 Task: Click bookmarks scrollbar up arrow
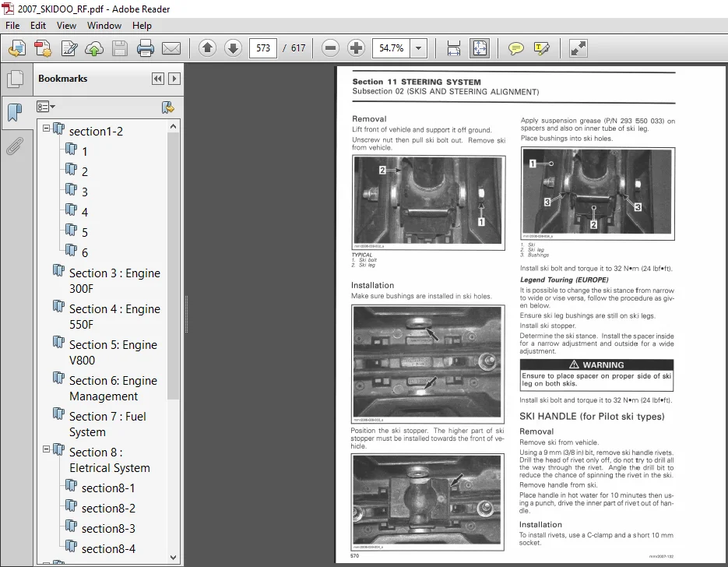pyautogui.click(x=173, y=126)
